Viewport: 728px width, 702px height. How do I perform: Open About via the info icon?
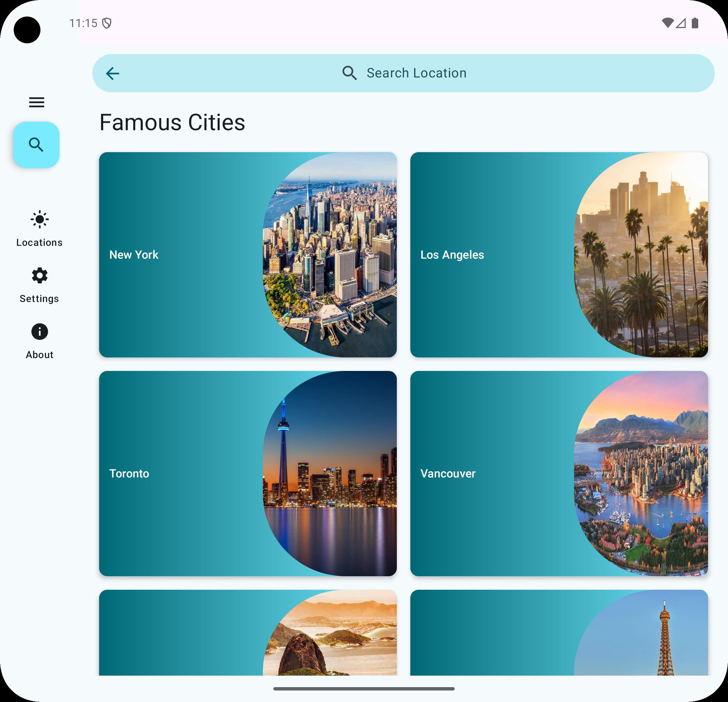point(39,331)
